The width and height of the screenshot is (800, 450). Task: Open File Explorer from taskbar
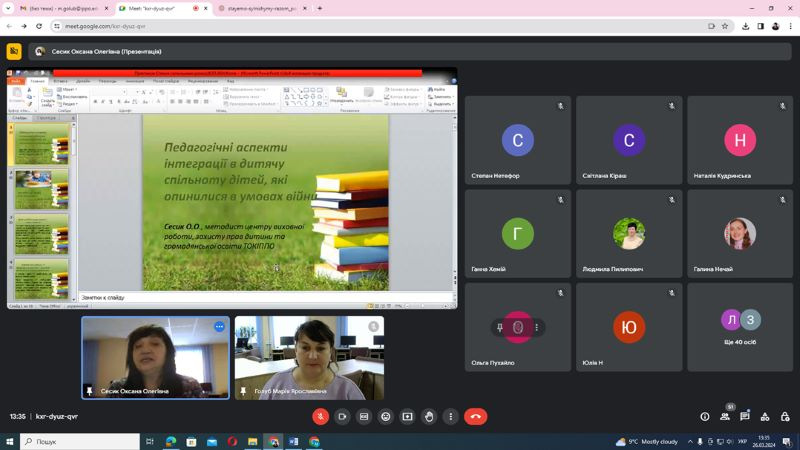[253, 442]
